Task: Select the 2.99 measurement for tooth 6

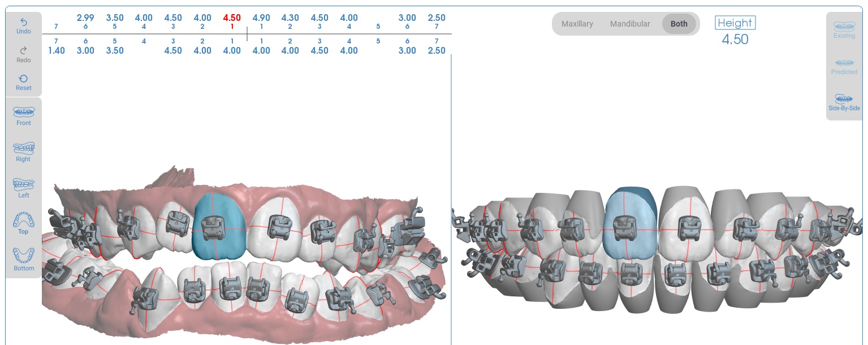Action: (x=85, y=18)
